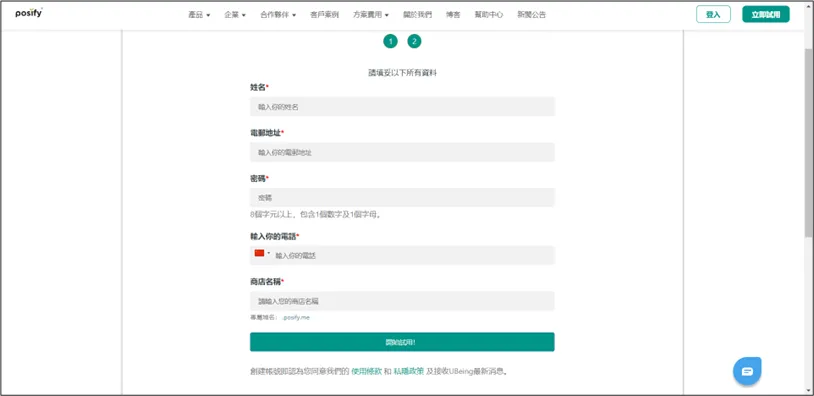This screenshot has height=396, width=814.
Task: Expand the 產品 dropdown menu
Action: (199, 15)
